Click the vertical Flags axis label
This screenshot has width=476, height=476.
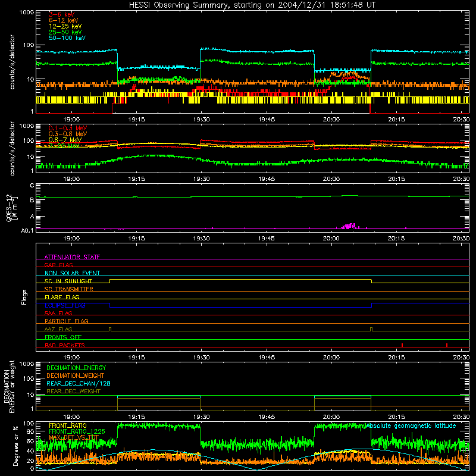[x=24, y=297]
